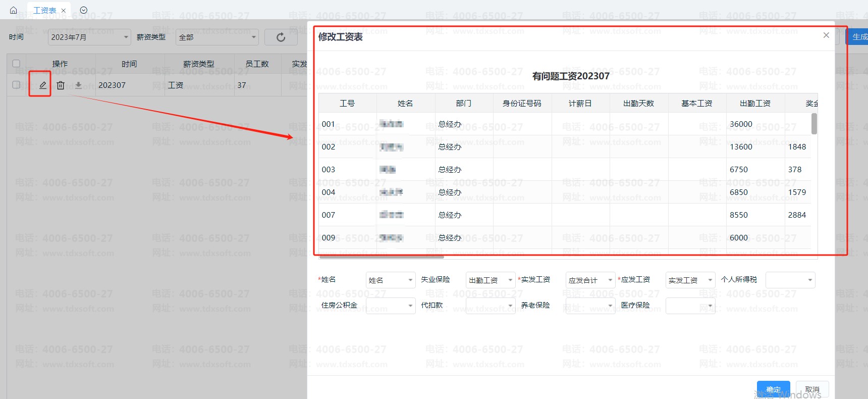Click the edit pencil icon for 202307
This screenshot has width=868, height=399.
[43, 85]
